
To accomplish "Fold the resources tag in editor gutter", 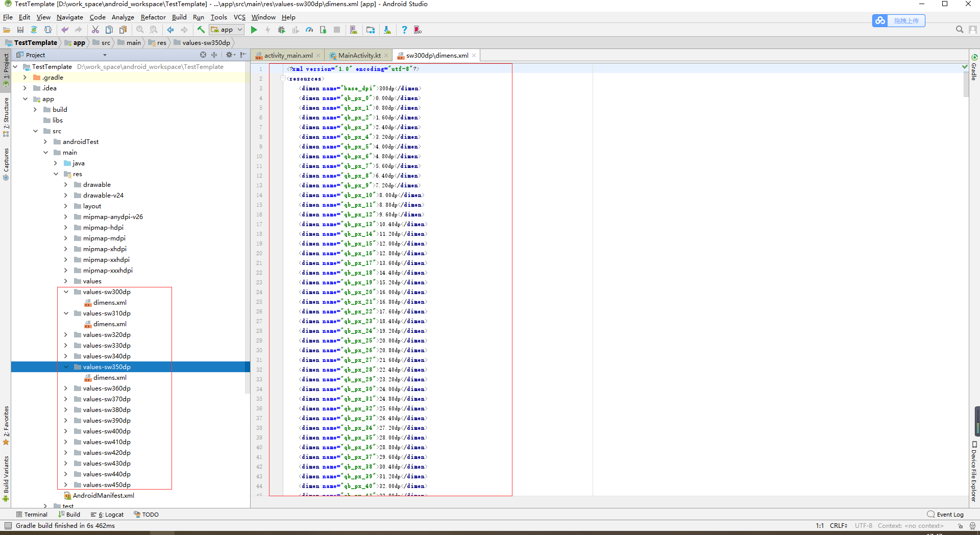I will (x=283, y=79).
